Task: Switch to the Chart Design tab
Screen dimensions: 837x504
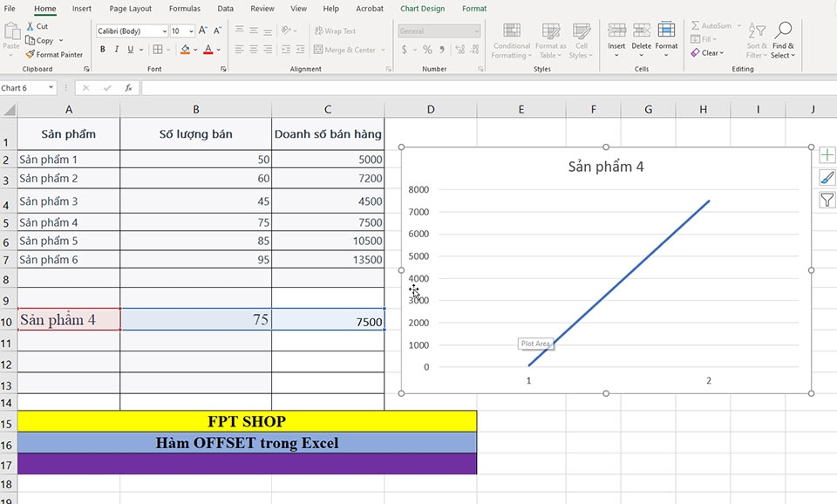Action: (422, 9)
